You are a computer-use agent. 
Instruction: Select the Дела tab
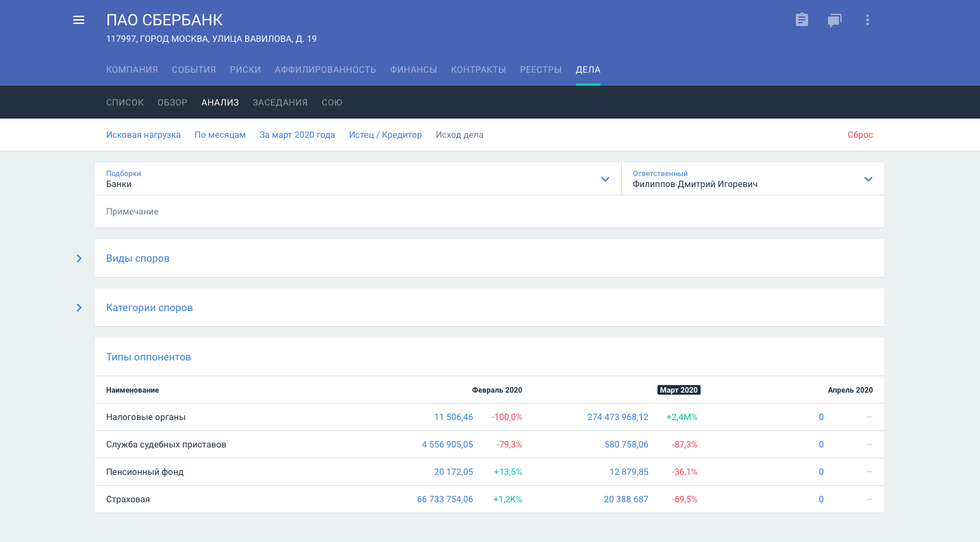588,69
